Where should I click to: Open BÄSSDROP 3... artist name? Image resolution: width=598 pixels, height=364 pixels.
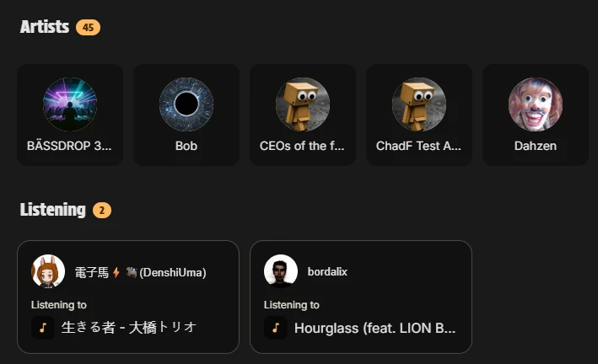70,146
